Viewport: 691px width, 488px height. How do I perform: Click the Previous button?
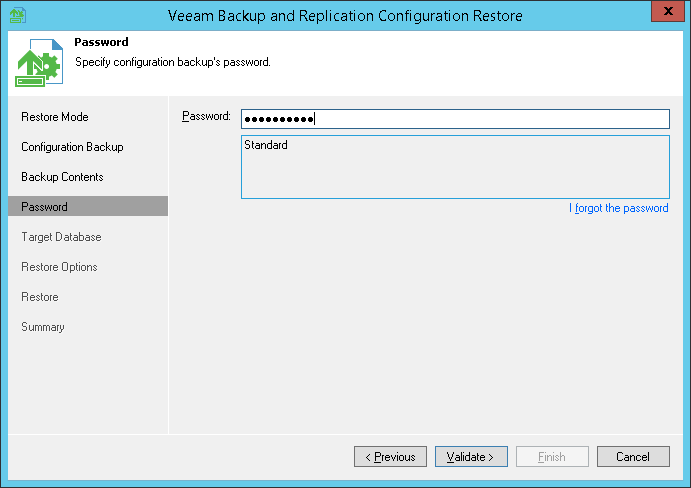click(x=390, y=457)
